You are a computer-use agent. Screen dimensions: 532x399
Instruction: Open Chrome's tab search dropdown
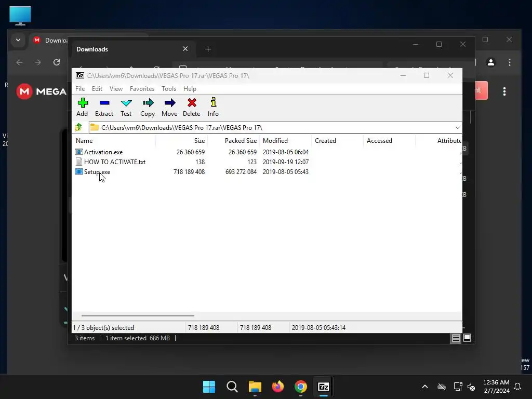(18, 40)
